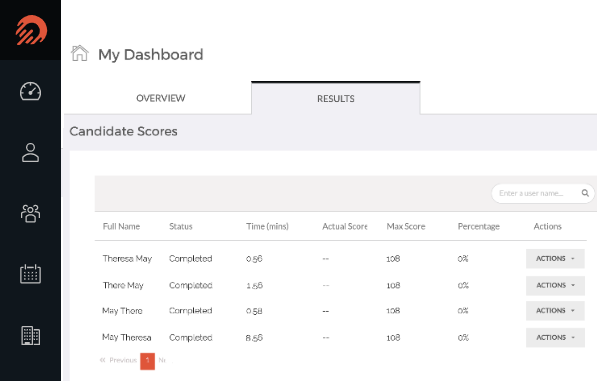The height and width of the screenshot is (381, 597).
Task: Expand ACTIONS dropdown for May Theresa
Action: click(x=555, y=338)
